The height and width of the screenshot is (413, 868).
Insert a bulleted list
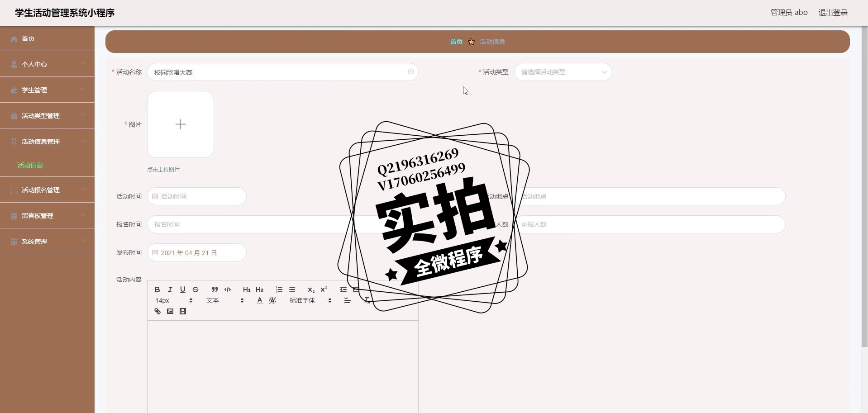292,290
